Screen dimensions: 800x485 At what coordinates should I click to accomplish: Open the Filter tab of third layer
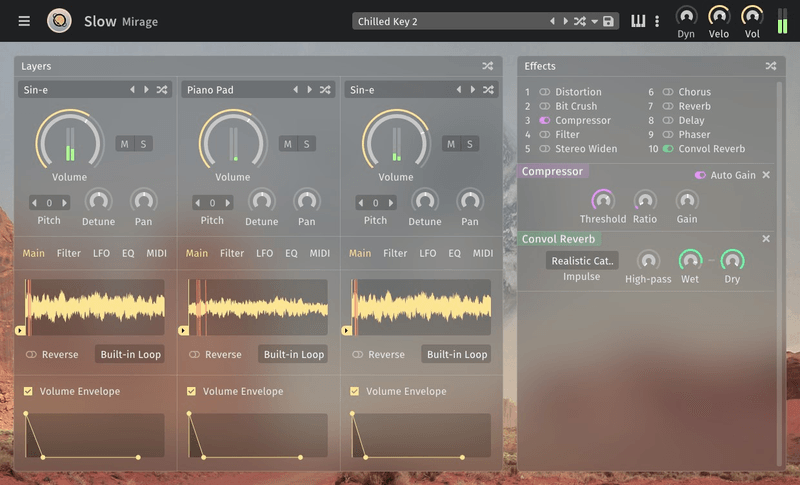click(x=395, y=253)
